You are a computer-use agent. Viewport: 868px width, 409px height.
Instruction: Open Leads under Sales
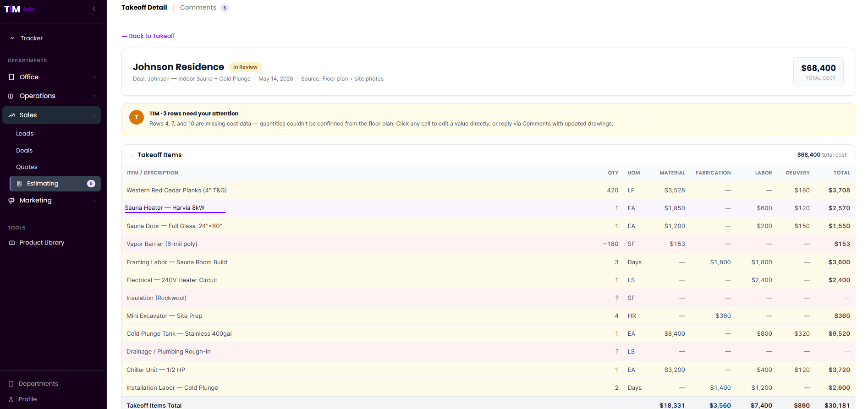tap(25, 134)
